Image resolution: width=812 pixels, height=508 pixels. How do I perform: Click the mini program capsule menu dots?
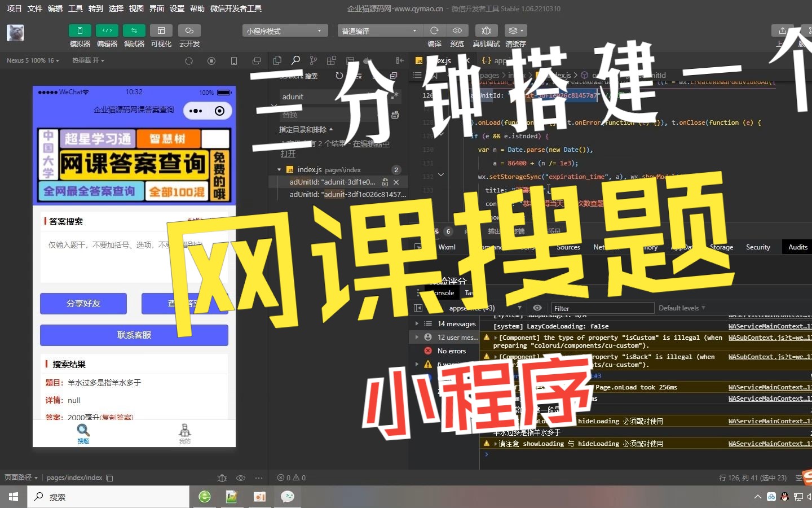pyautogui.click(x=196, y=111)
